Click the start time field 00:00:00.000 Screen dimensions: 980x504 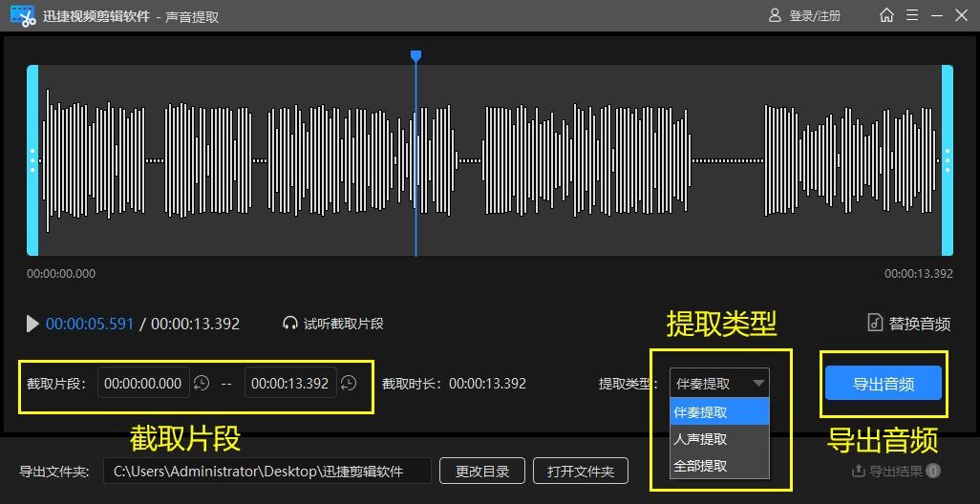pos(143,383)
